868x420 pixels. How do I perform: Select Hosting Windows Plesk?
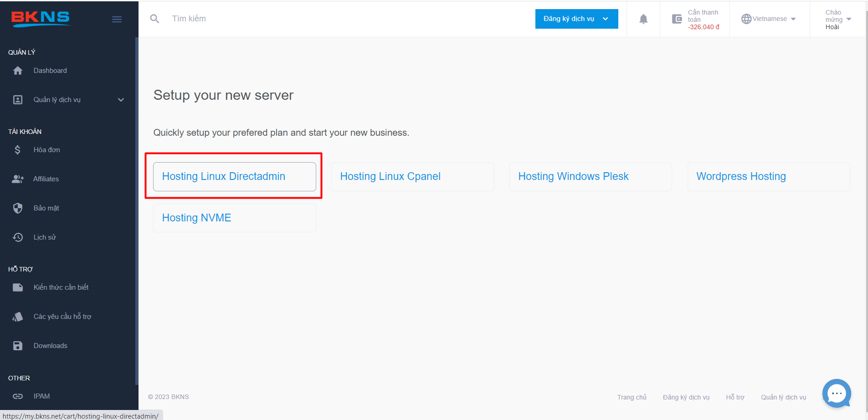tap(591, 177)
